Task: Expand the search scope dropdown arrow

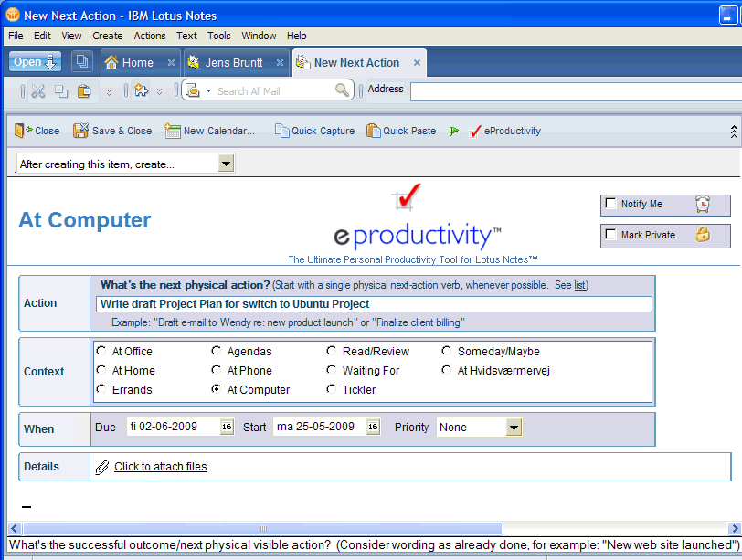Action: click(x=208, y=90)
